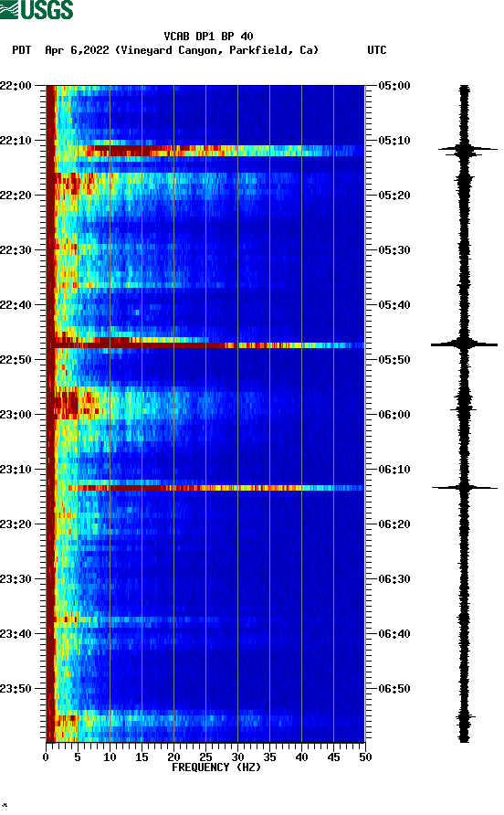Screen dimensions: 504x815
Task: Click the USGS logo
Action: coord(37,10)
